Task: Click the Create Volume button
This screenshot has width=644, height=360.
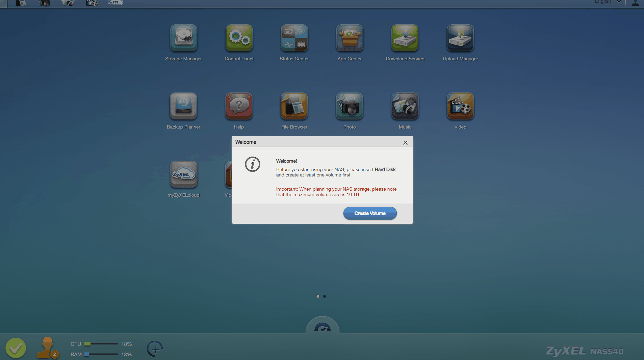Action: pos(370,213)
